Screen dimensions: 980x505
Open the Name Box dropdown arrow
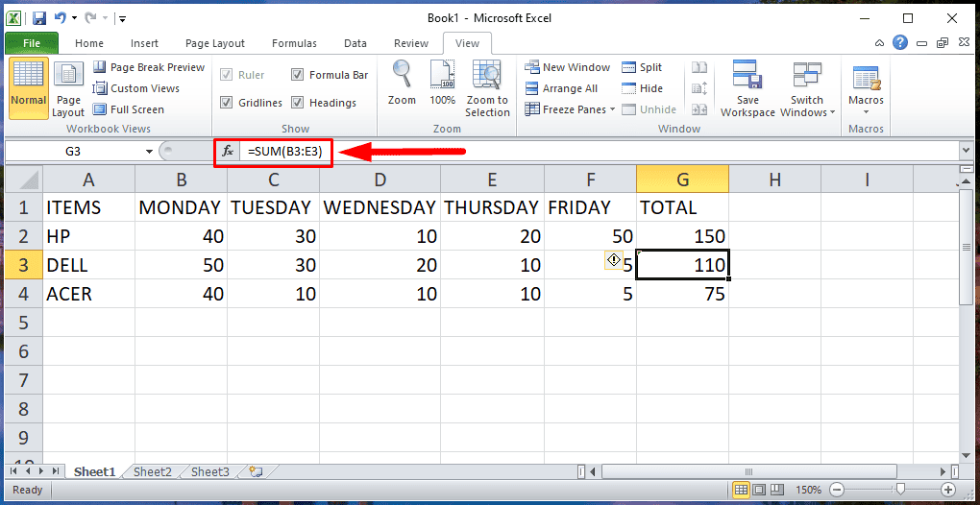coord(149,152)
